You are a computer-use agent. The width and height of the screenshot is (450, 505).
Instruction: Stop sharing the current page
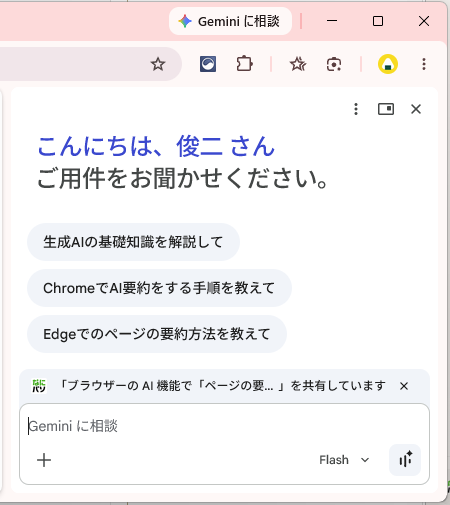pyautogui.click(x=404, y=386)
